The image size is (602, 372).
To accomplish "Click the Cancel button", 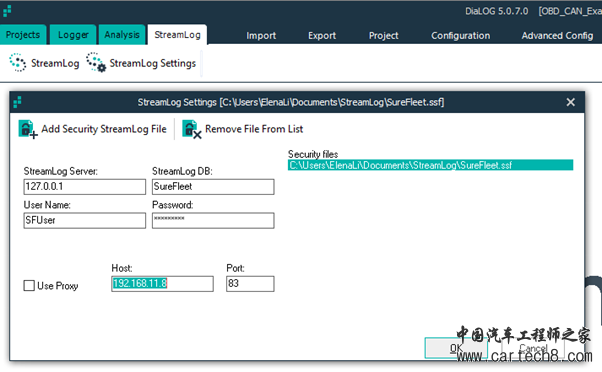I will tap(533, 348).
